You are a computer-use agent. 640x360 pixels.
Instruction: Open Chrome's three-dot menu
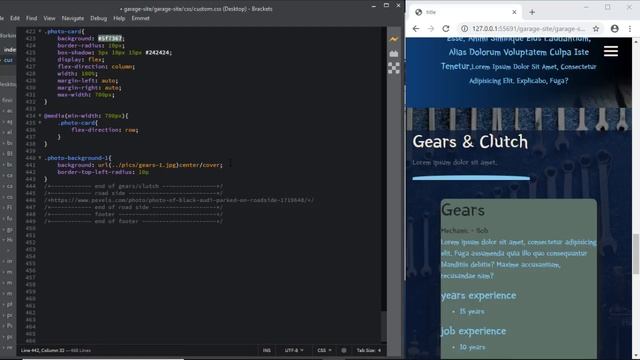[x=630, y=29]
